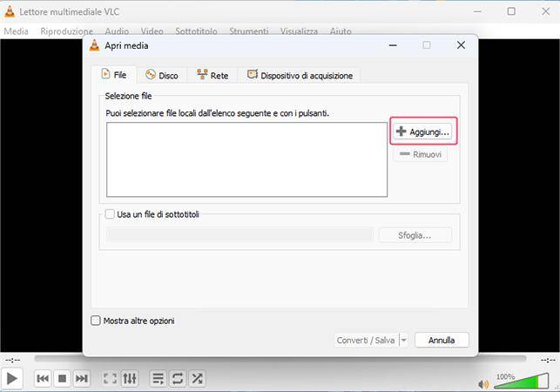
Task: Open the Riproduzione menu
Action: click(x=67, y=31)
